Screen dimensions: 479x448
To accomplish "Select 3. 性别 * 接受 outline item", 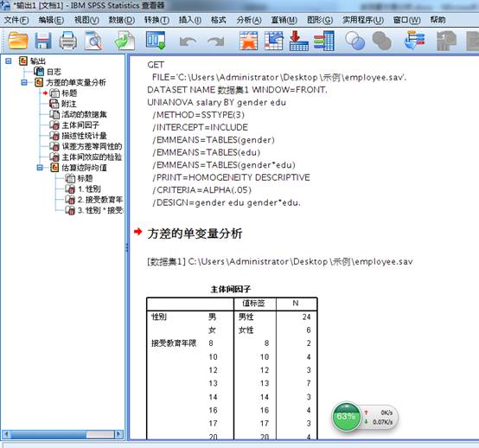I will 100,210.
